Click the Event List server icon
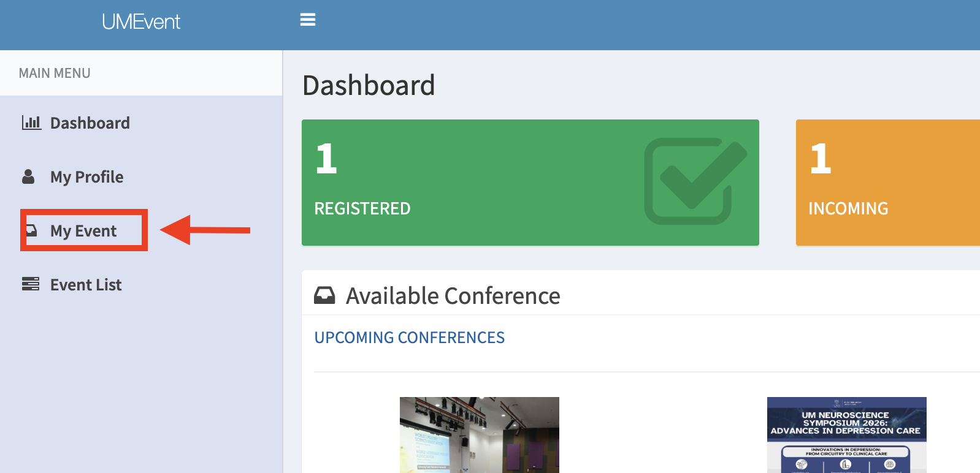This screenshot has width=980, height=473. [31, 284]
